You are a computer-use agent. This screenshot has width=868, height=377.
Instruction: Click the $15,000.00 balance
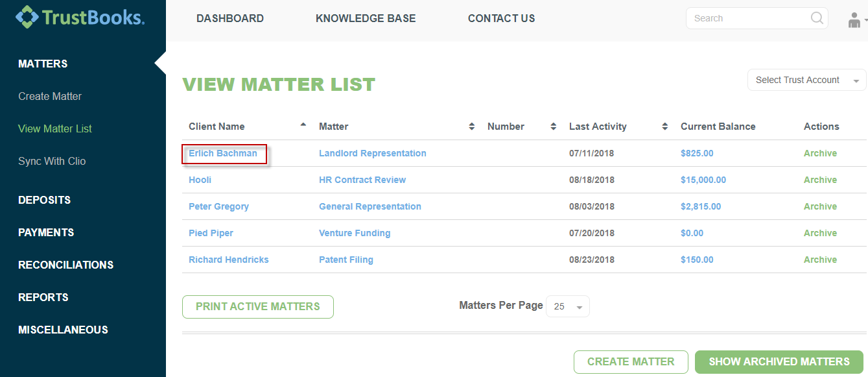click(703, 180)
